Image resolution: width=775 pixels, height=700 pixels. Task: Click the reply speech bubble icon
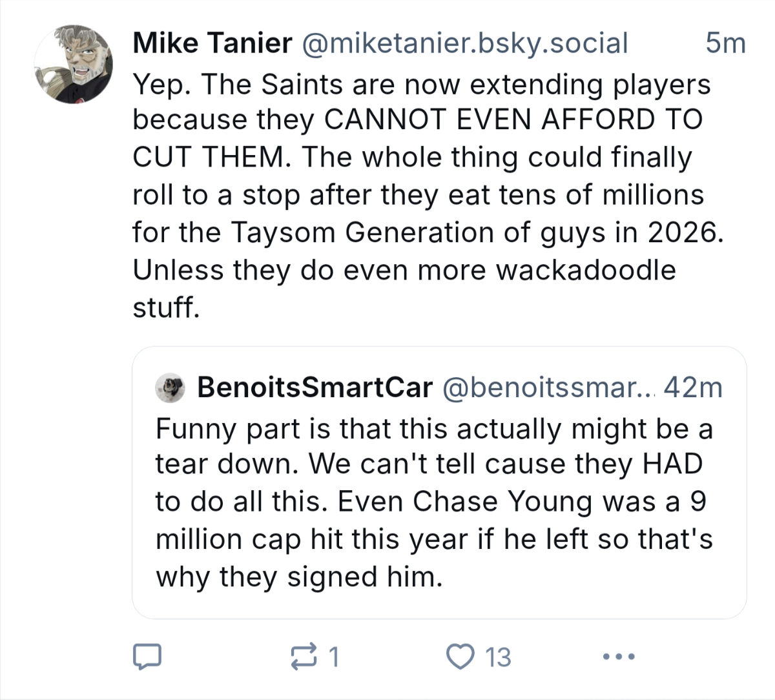(x=147, y=656)
